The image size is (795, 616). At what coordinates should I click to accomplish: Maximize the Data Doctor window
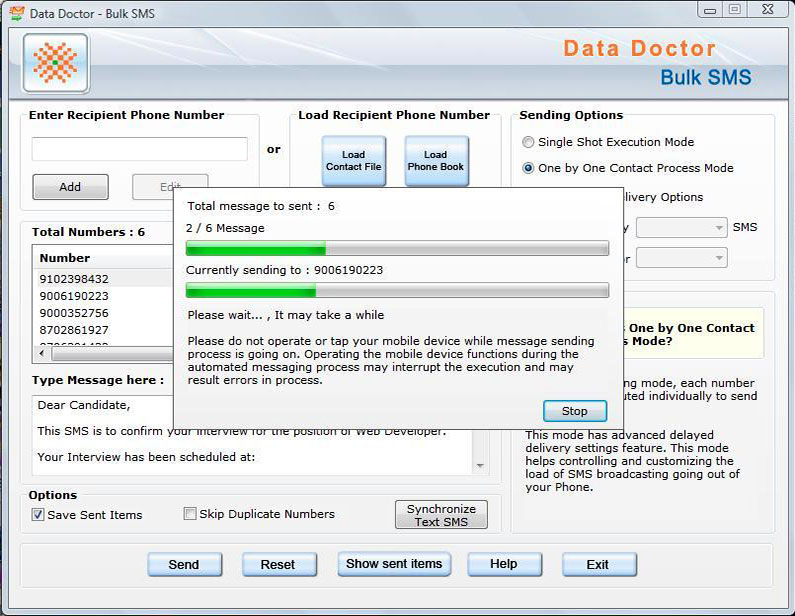point(735,10)
